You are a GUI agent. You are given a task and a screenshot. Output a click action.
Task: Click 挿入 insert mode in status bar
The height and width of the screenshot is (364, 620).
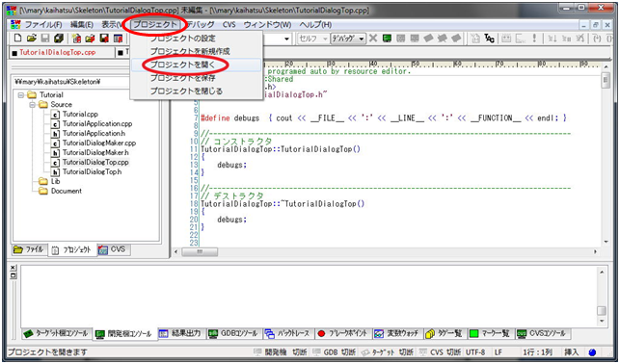[x=572, y=351]
